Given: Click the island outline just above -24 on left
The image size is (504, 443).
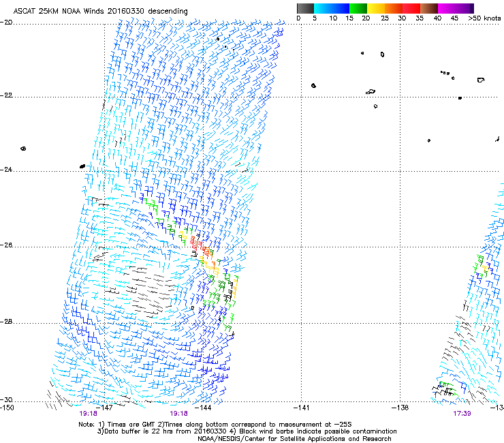Looking at the screenshot, I should [82, 166].
